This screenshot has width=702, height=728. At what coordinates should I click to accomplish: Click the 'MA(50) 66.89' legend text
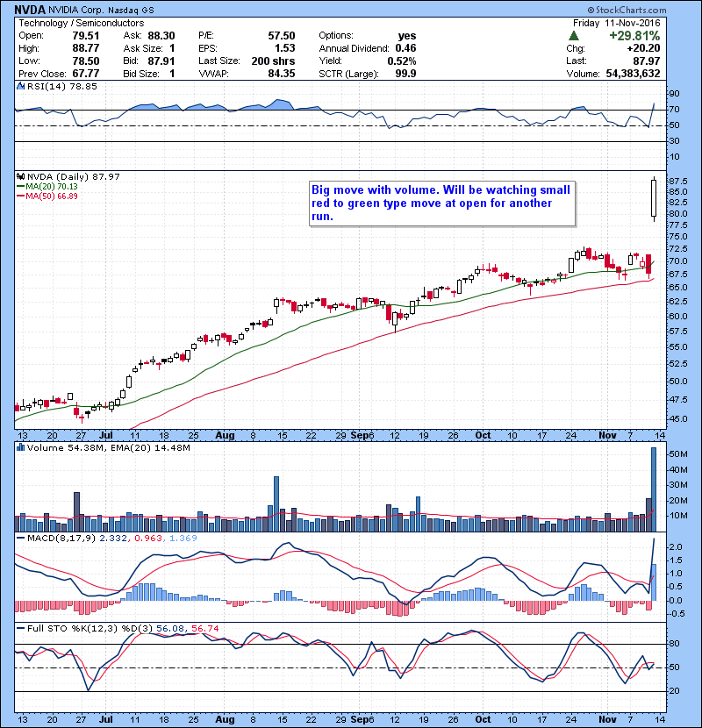52,196
